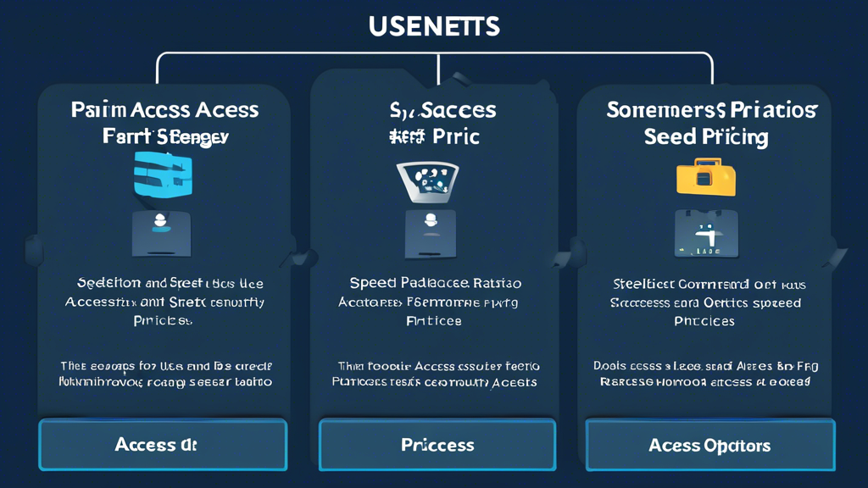Click the blue stacked server icon
868x488 pixels.
point(164,175)
